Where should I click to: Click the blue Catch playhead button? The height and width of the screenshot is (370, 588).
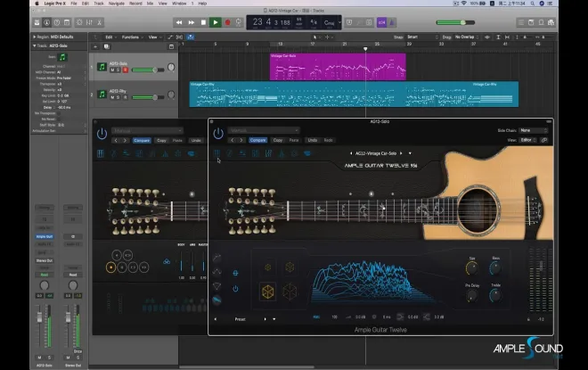coord(191,37)
